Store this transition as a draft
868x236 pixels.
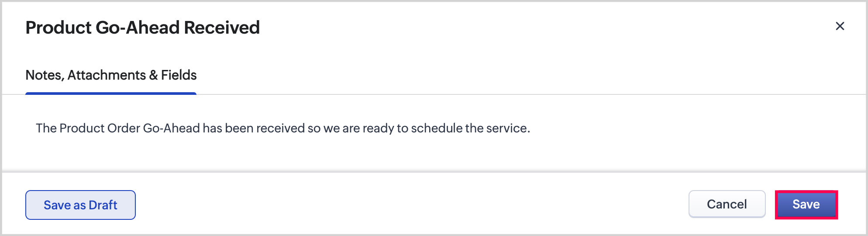coord(80,205)
